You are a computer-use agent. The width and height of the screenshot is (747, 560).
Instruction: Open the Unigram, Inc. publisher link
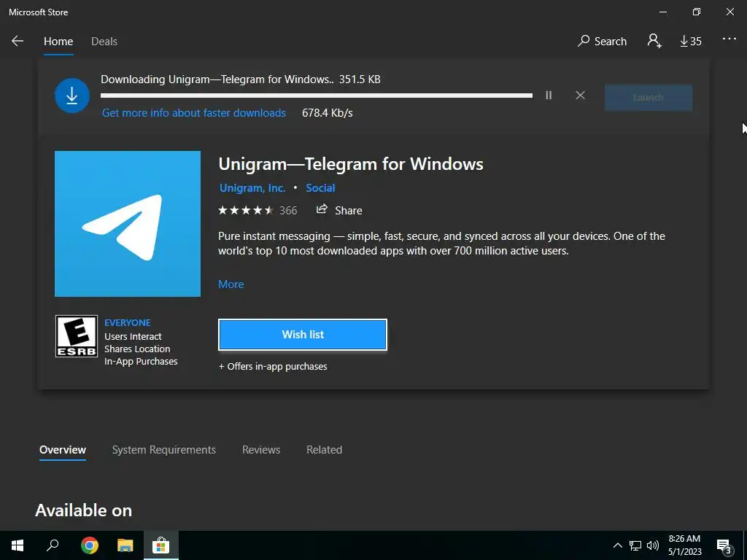pyautogui.click(x=252, y=188)
